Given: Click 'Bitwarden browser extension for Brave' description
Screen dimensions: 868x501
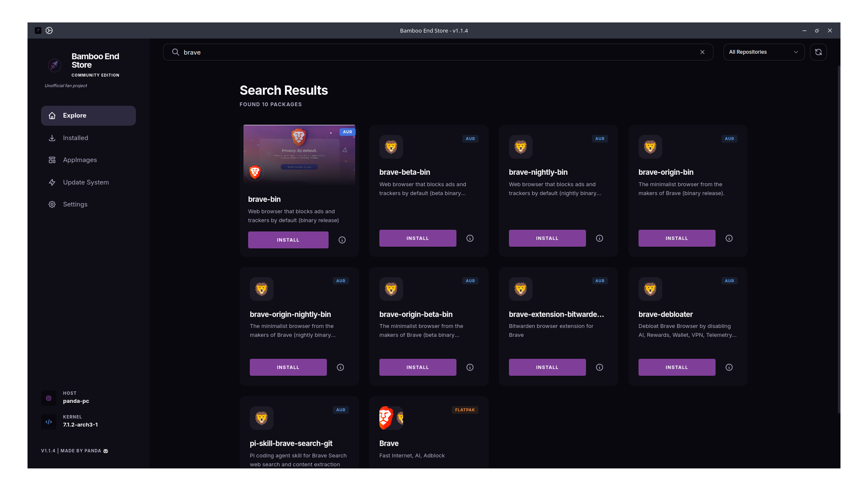Looking at the screenshot, I should tap(551, 330).
